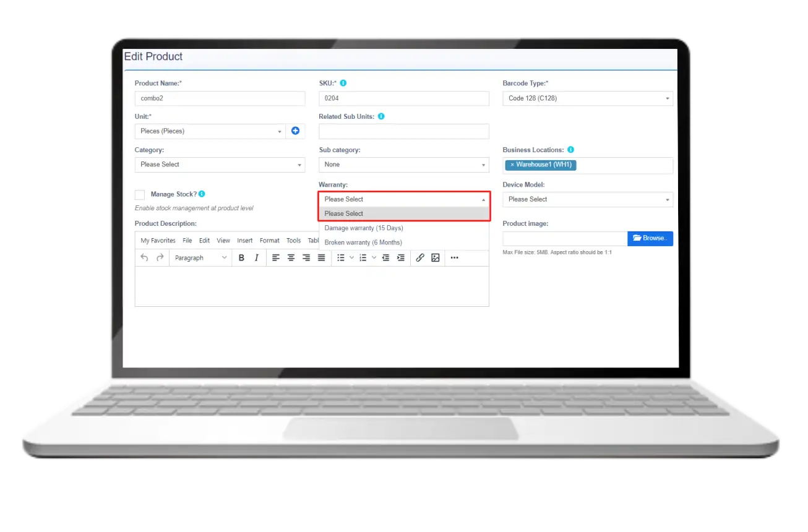Expand the Category dropdown

pyautogui.click(x=220, y=165)
